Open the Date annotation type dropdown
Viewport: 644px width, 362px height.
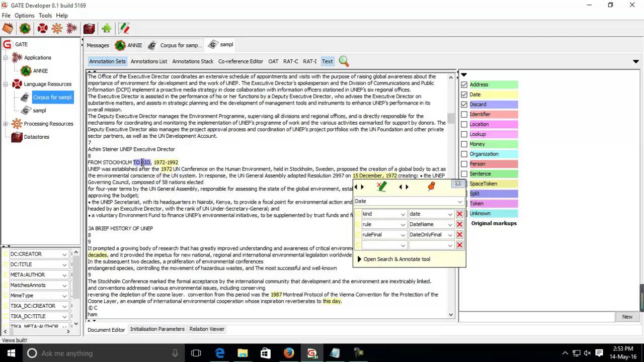(459, 202)
